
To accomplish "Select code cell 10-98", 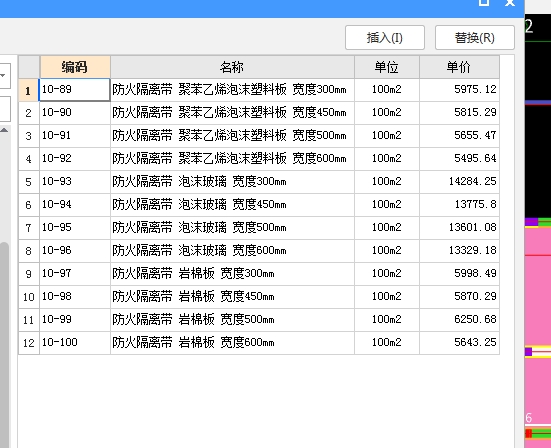I will click(x=75, y=297).
